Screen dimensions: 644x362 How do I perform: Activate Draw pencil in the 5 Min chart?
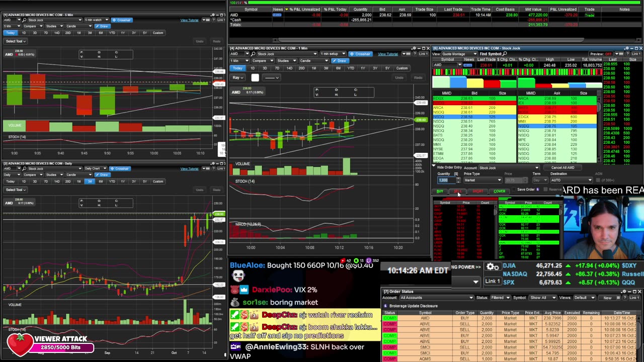(103, 26)
